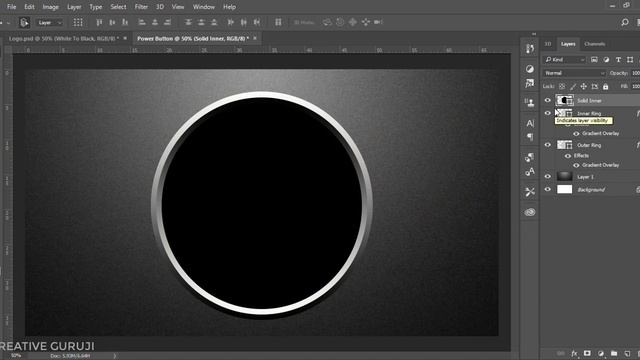Open new adjustment layer menu

click(x=600, y=353)
